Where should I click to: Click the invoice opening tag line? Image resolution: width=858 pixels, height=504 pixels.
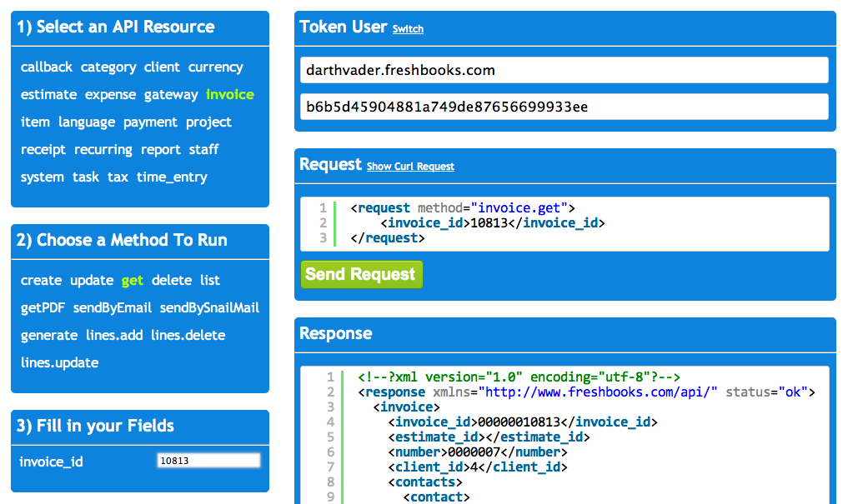[407, 407]
